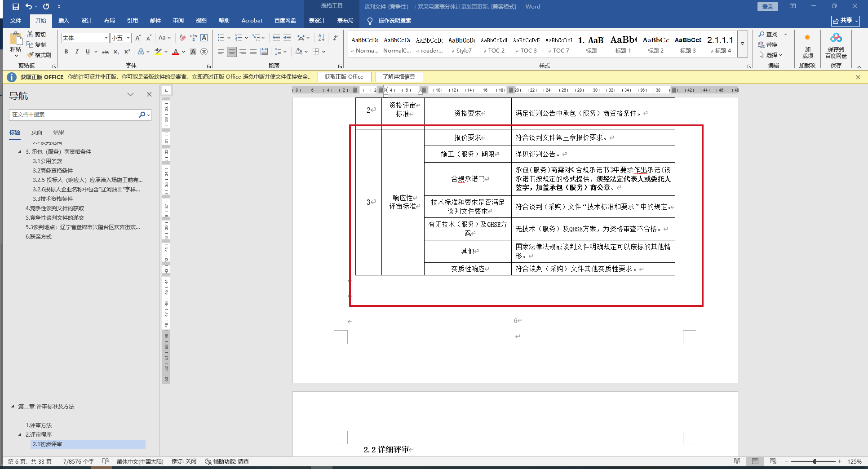868x469 pixels.
Task: Redo the last action
Action: pyautogui.click(x=46, y=7)
